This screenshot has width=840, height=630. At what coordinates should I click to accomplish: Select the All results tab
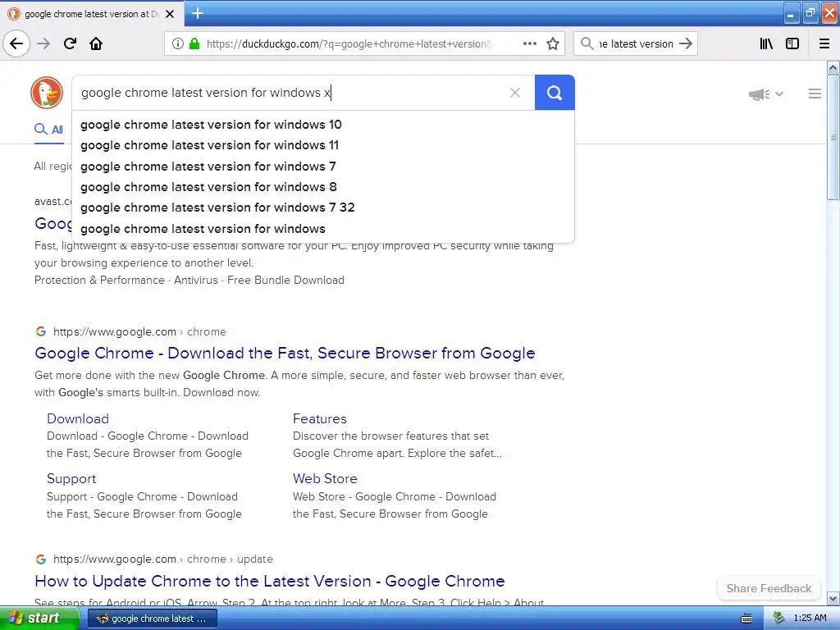(48, 129)
